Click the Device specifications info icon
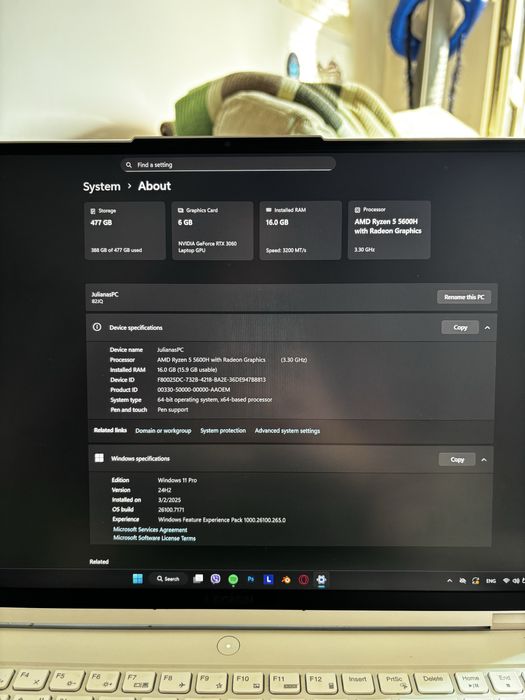 [97, 327]
